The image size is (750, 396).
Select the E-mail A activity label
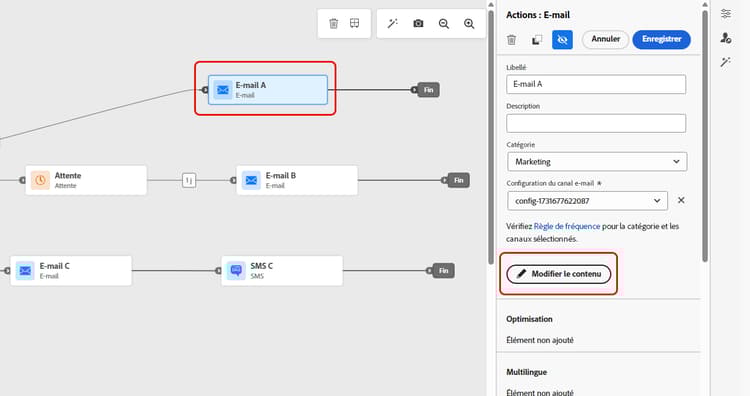click(x=251, y=85)
